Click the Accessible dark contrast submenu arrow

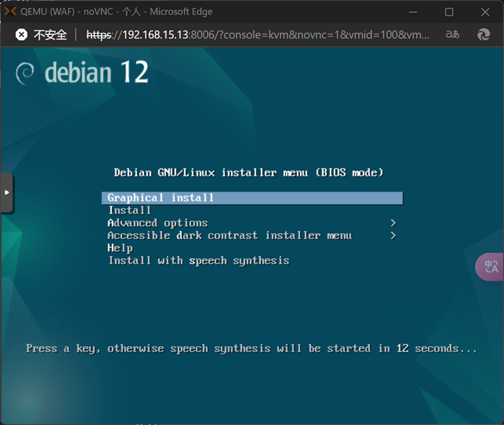(393, 236)
